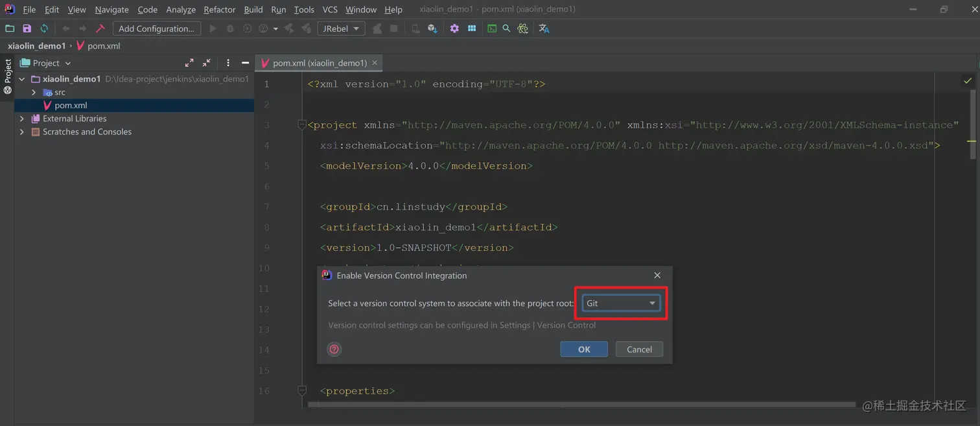The height and width of the screenshot is (426, 980).
Task: Click the Back navigation arrow
Action: click(66, 29)
